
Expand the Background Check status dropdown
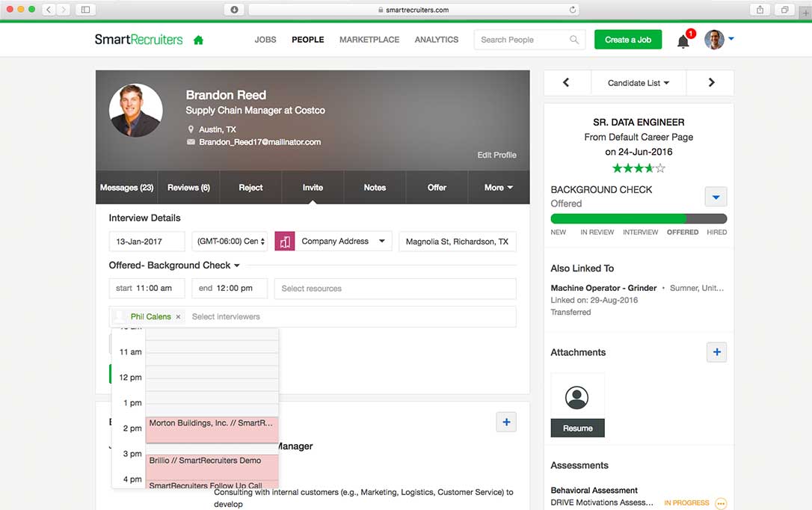point(716,197)
